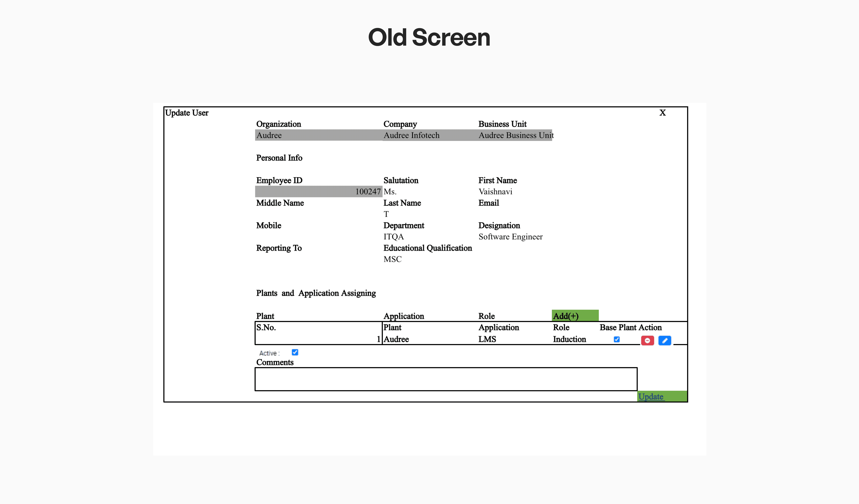The height and width of the screenshot is (504, 859).
Task: Toggle the Base Plant checkbox for Audree
Action: click(x=616, y=339)
